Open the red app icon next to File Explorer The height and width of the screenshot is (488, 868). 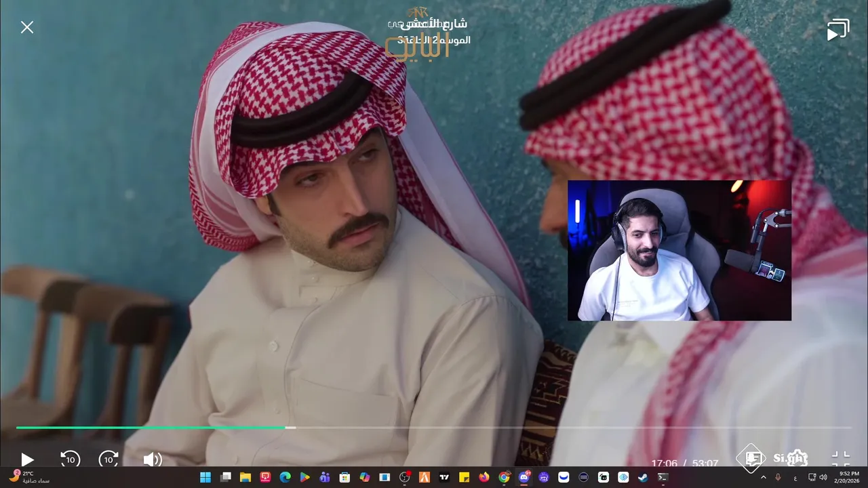coord(265,477)
